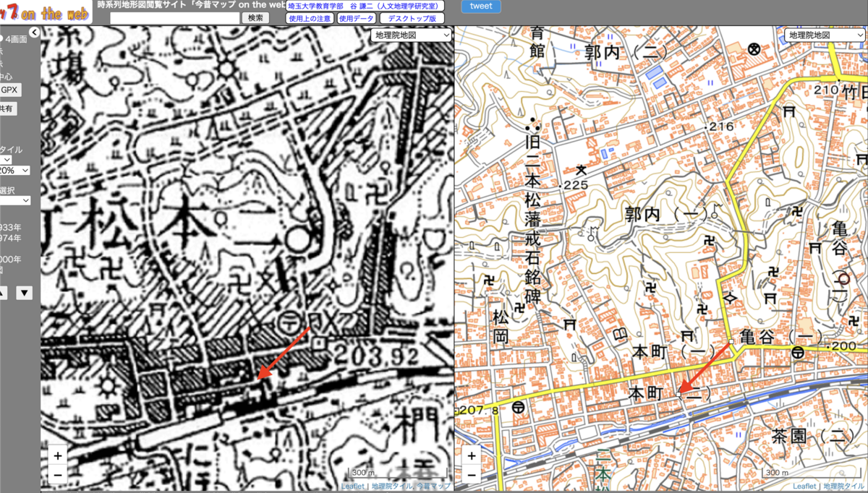Open the opacity percentage dropdown in sidebar
Viewport: 868px width, 493px height.
14,170
